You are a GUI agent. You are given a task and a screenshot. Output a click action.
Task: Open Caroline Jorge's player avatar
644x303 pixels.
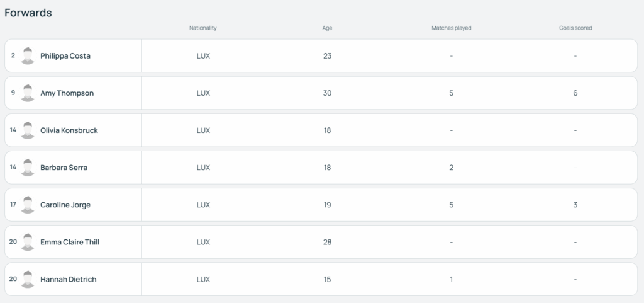point(28,205)
